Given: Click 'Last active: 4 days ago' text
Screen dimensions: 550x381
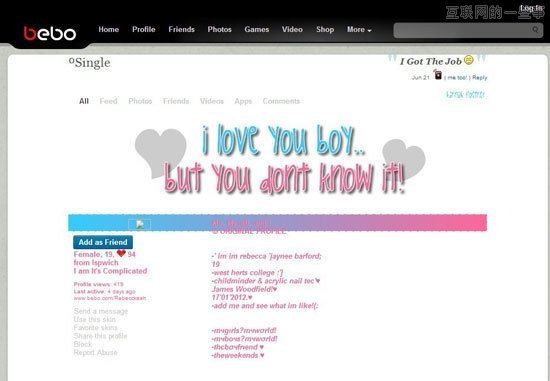Looking at the screenshot, I should pyautogui.click(x=105, y=292).
